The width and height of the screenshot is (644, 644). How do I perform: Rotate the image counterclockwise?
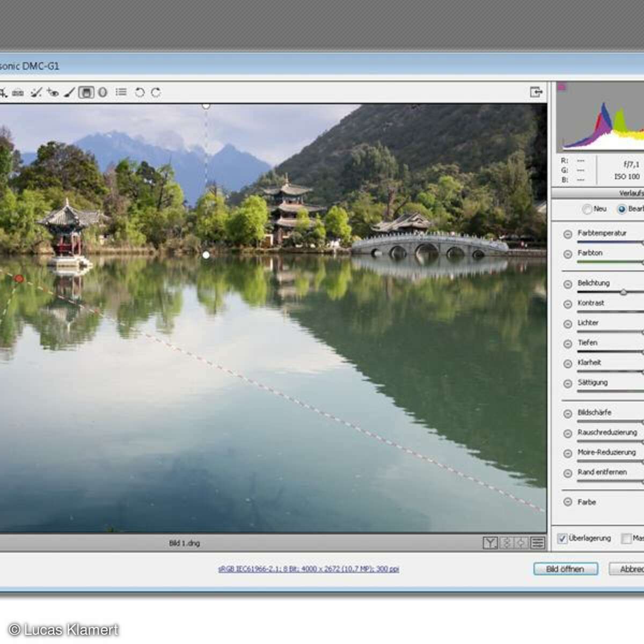[140, 92]
